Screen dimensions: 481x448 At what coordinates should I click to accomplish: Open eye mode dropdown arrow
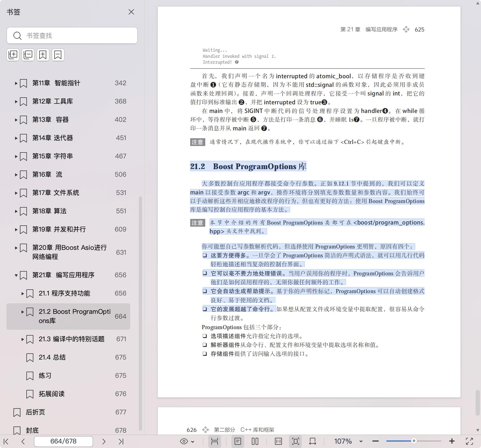193,442
